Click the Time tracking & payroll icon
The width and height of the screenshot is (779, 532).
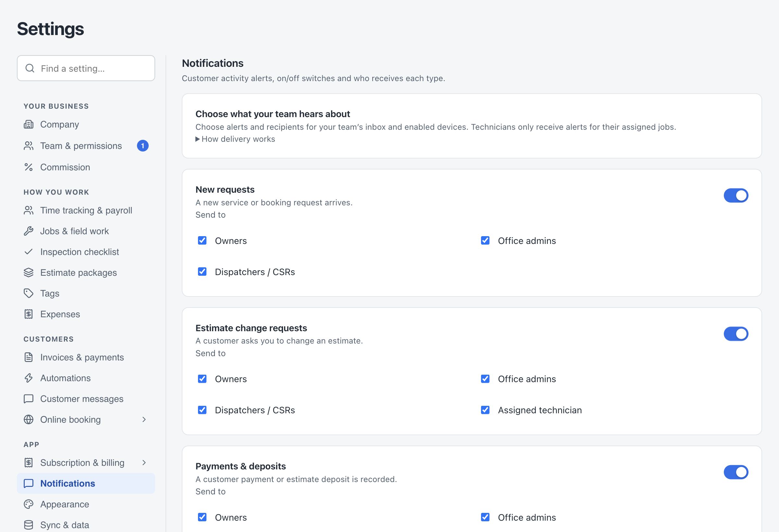pos(29,211)
